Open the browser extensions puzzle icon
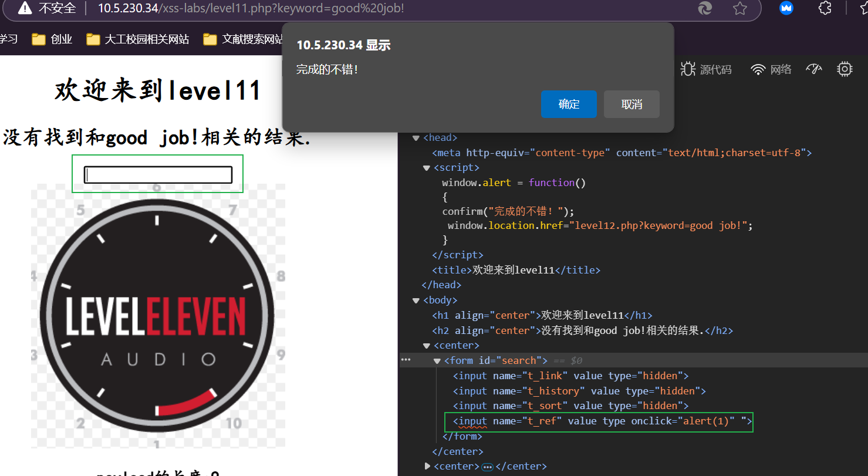 pyautogui.click(x=825, y=8)
